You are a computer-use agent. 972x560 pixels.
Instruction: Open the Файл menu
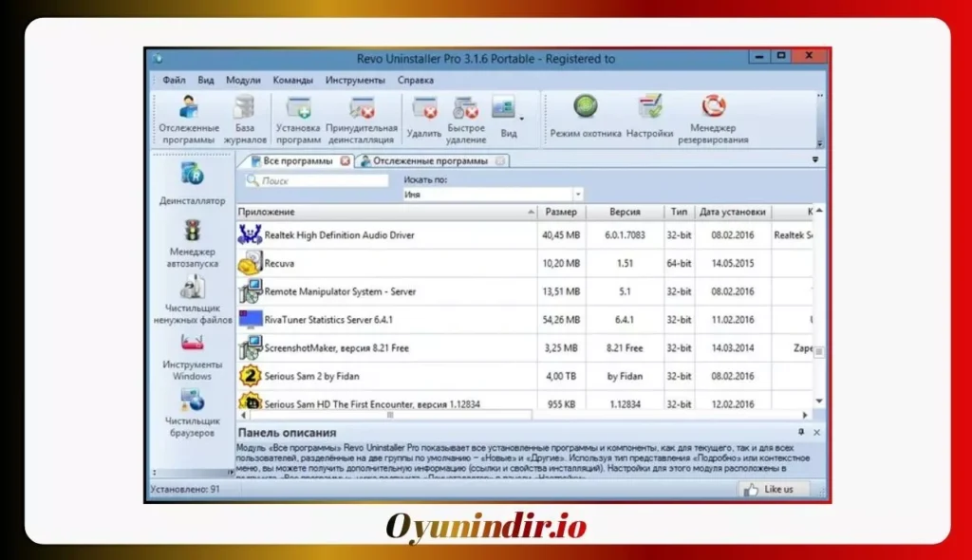tap(175, 80)
